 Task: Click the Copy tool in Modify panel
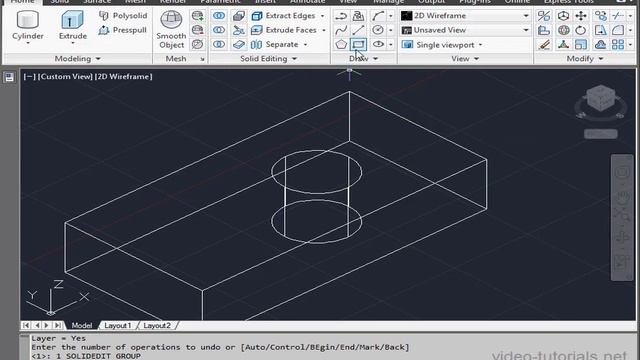pos(600,16)
